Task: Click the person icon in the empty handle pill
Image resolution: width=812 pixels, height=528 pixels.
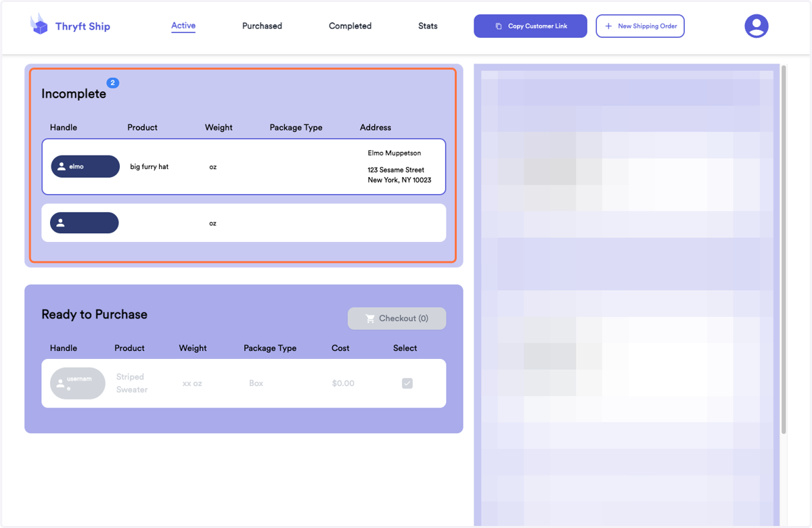Action: (x=61, y=222)
